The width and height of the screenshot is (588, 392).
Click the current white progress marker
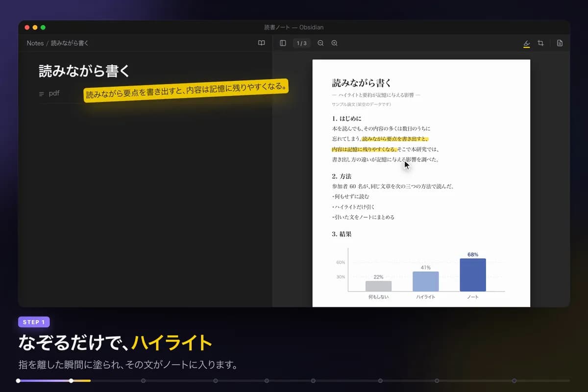click(71, 380)
